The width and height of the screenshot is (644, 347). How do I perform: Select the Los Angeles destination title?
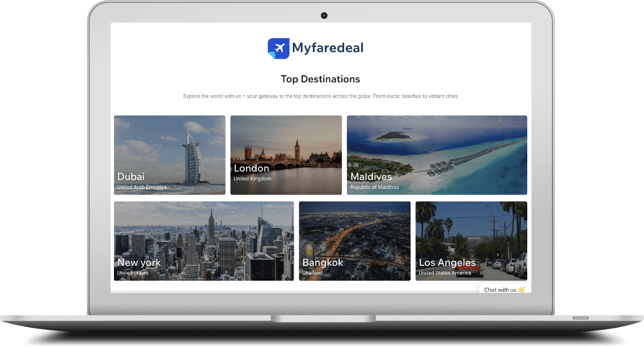447,262
